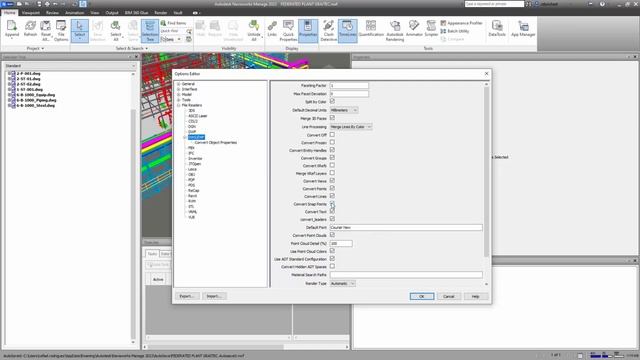The height and width of the screenshot is (360, 640).
Task: Click the Default Font input field
Action: point(406,227)
